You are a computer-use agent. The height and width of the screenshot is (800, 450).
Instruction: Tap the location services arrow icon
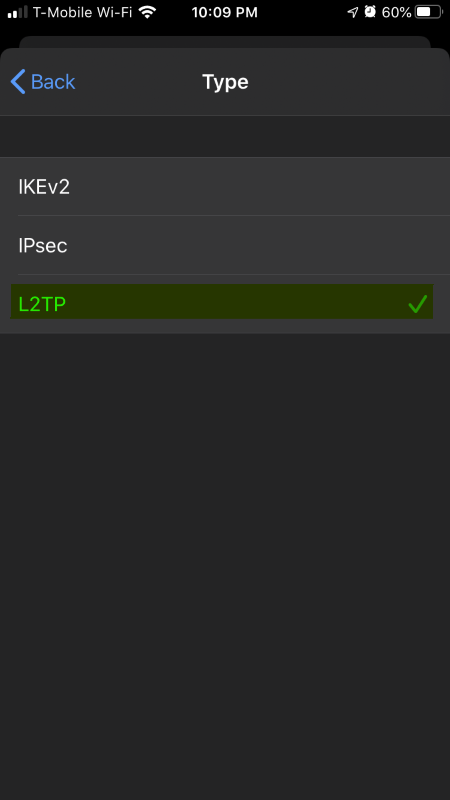(353, 12)
